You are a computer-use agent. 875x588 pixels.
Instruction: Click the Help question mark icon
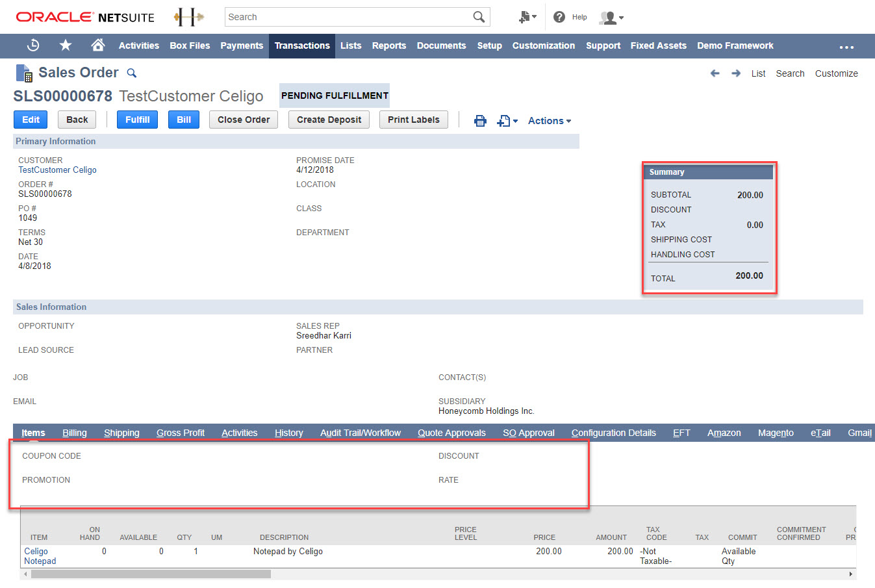(559, 17)
